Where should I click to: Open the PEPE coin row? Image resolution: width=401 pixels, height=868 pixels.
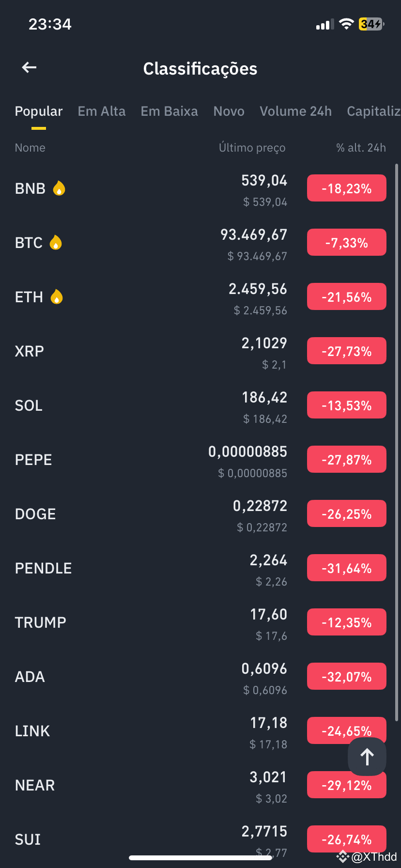pos(200,459)
